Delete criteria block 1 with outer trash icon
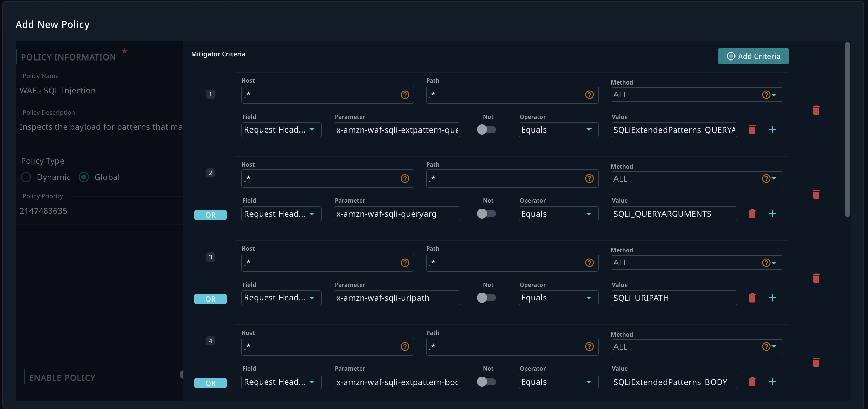Screen dimensions: 868x409 point(816,110)
